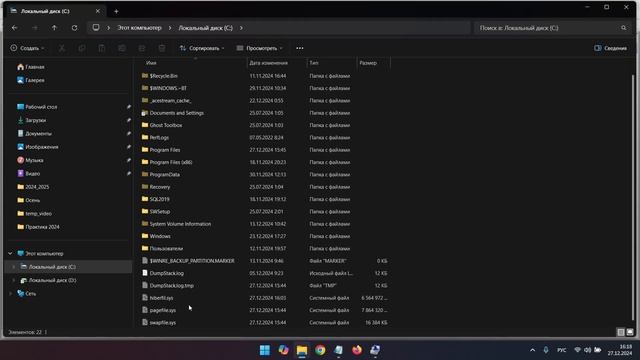Click the Cut icon in toolbar

pyautogui.click(x=62, y=48)
